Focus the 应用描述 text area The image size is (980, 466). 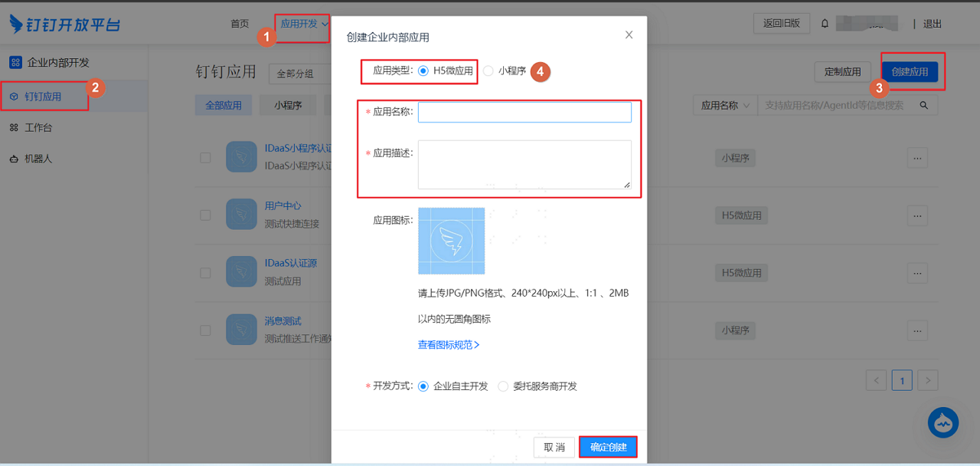[x=524, y=164]
